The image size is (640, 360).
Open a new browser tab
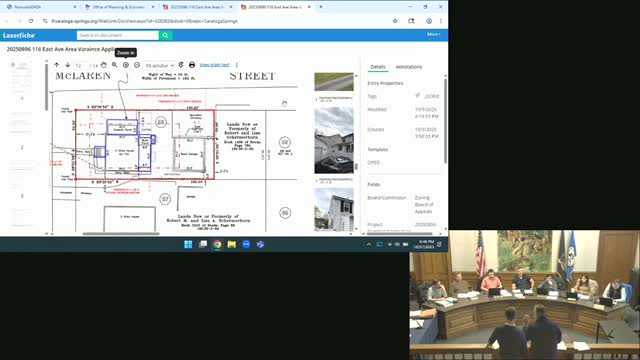tap(321, 7)
